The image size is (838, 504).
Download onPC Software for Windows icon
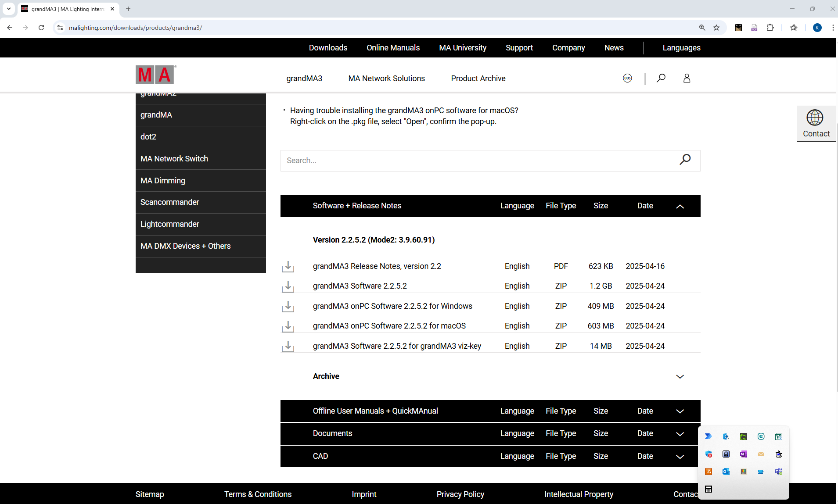[288, 306]
